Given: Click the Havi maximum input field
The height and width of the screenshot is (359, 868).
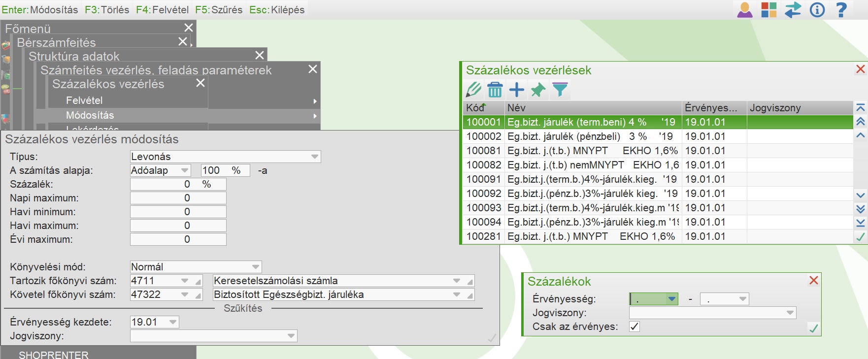Looking at the screenshot, I should [178, 226].
